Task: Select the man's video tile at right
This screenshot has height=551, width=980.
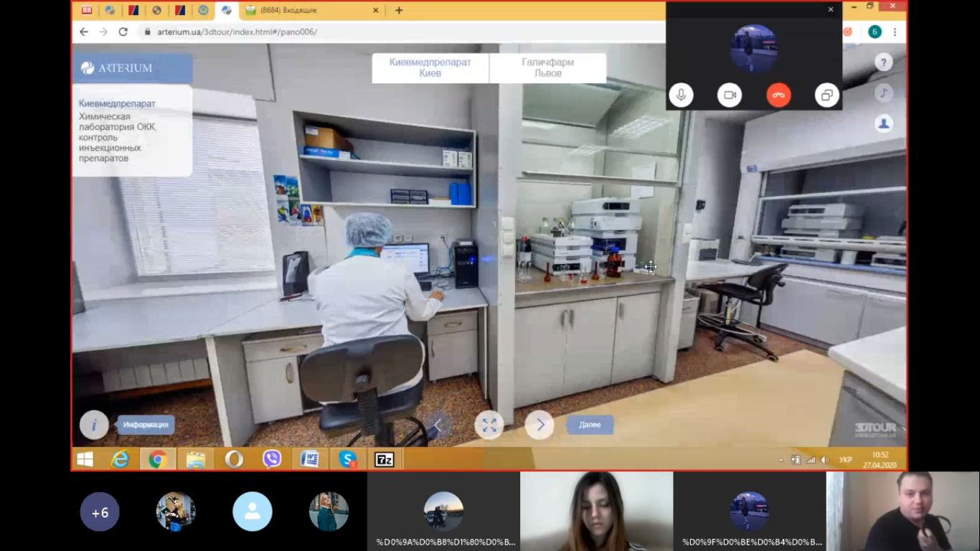Action: (903, 511)
